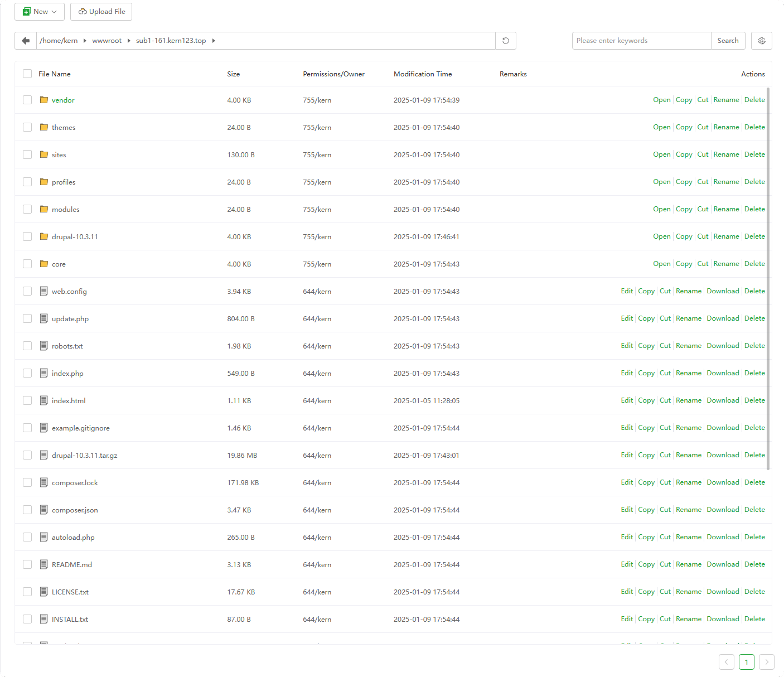
Task: Select the index.php row checkbox
Action: click(27, 373)
